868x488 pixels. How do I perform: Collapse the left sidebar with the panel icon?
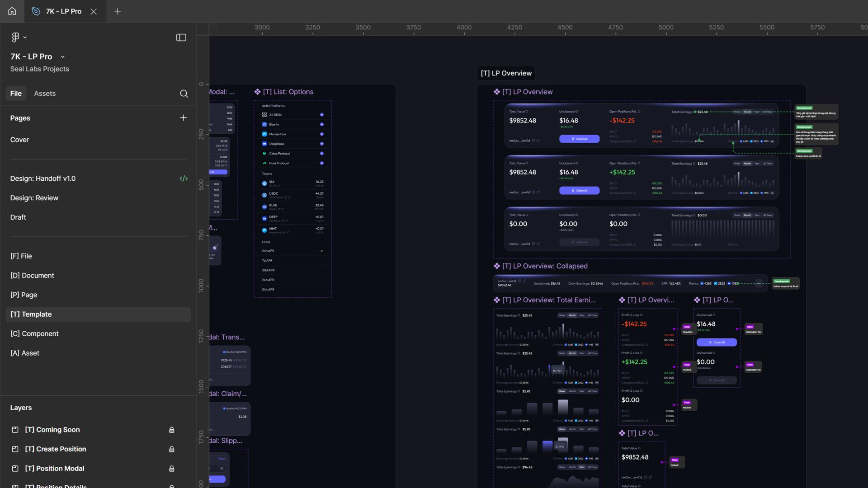pos(181,38)
